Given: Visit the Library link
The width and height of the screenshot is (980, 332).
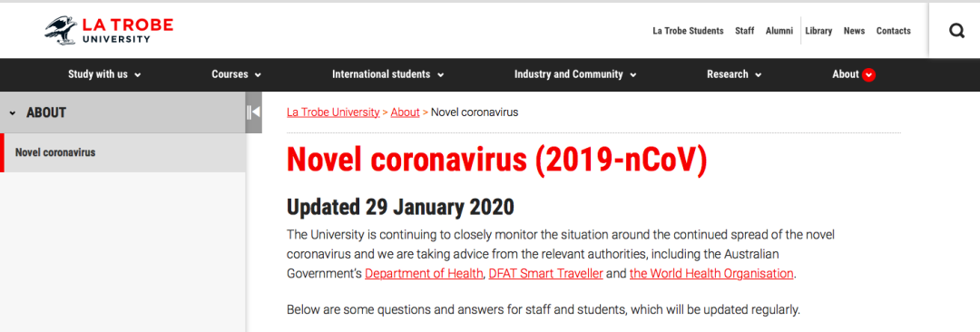Looking at the screenshot, I should (818, 31).
